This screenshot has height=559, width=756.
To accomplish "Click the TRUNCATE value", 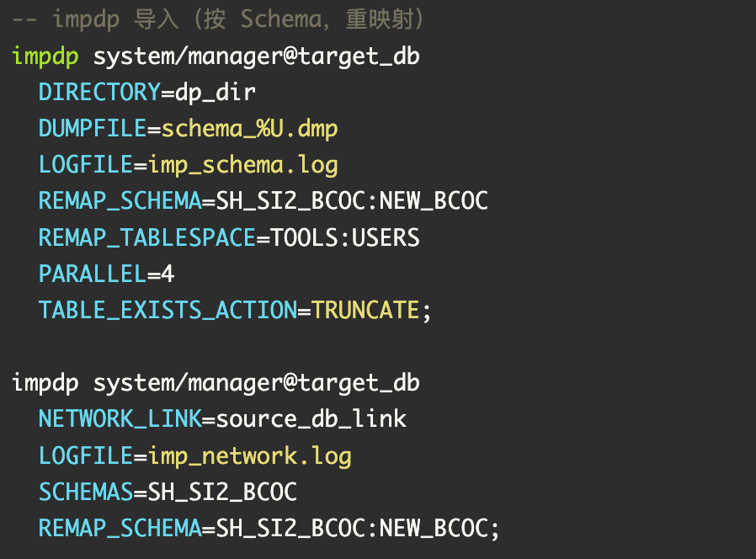I will coord(365,310).
